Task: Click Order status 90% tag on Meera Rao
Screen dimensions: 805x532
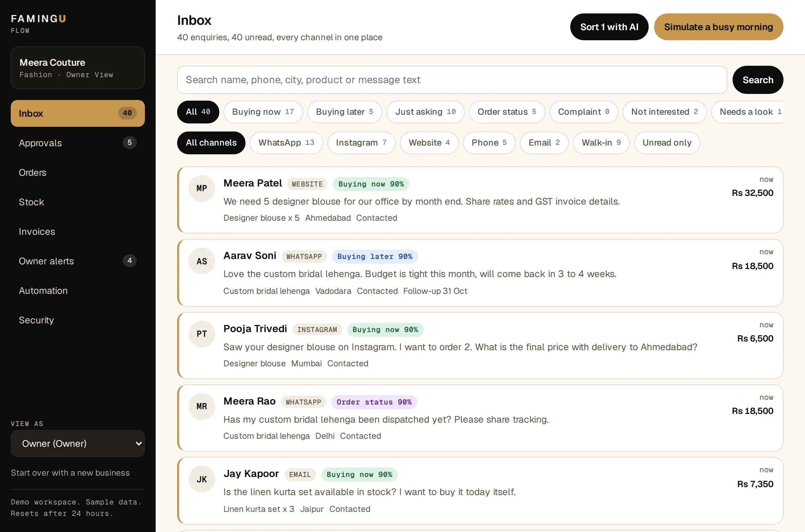Action: [374, 402]
